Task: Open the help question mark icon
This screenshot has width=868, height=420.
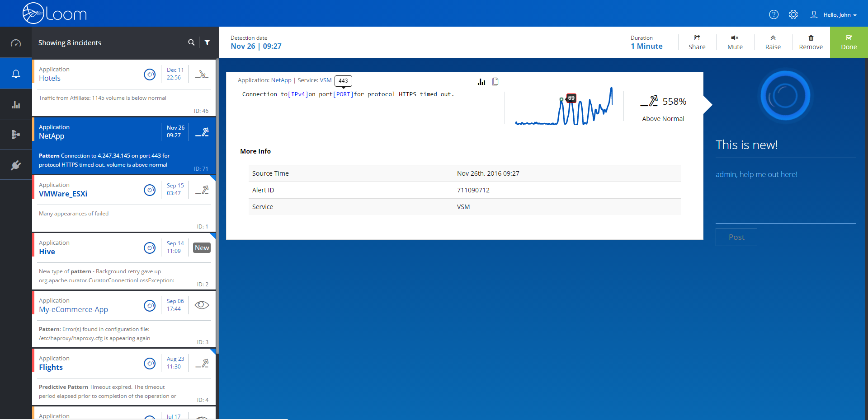Action: tap(774, 14)
